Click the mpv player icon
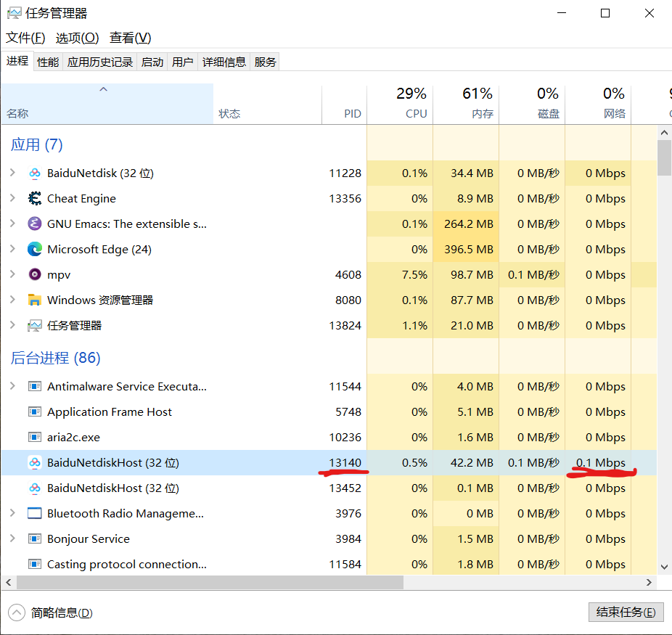The height and width of the screenshot is (635, 672). pos(35,274)
